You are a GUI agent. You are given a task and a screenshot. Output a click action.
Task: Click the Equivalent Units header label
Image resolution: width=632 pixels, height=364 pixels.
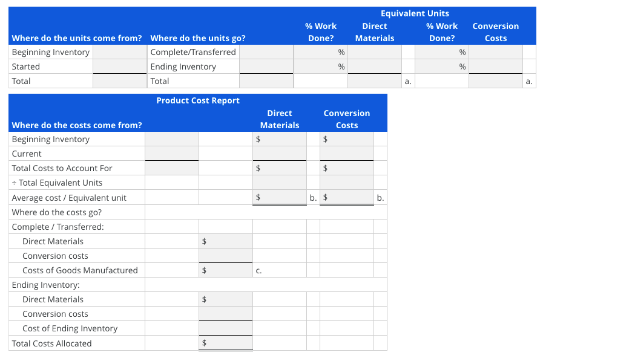414,13
